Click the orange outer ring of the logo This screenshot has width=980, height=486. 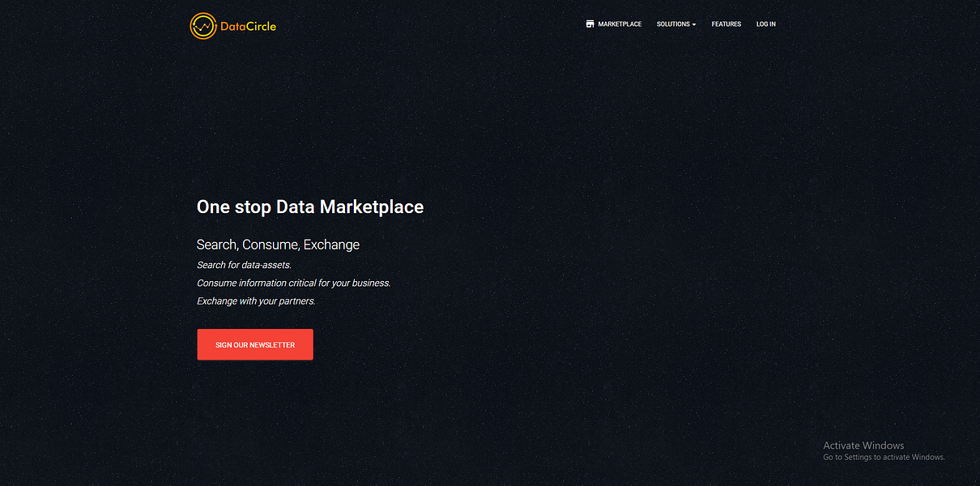[202, 15]
